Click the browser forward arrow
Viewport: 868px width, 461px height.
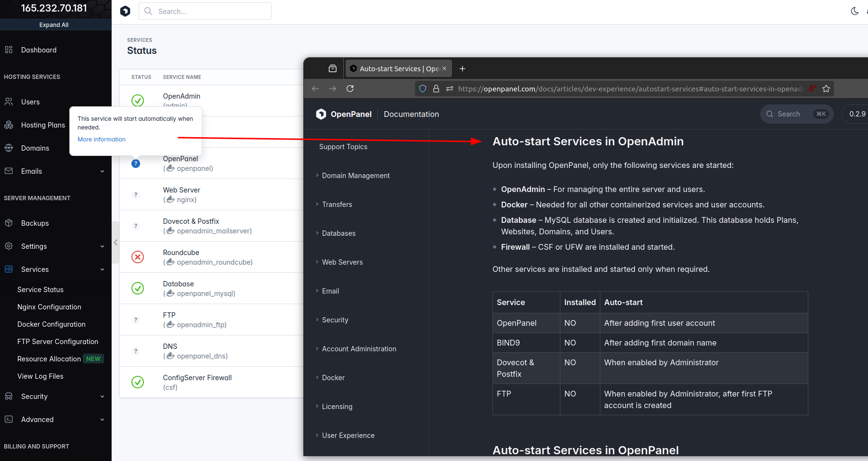click(x=333, y=89)
